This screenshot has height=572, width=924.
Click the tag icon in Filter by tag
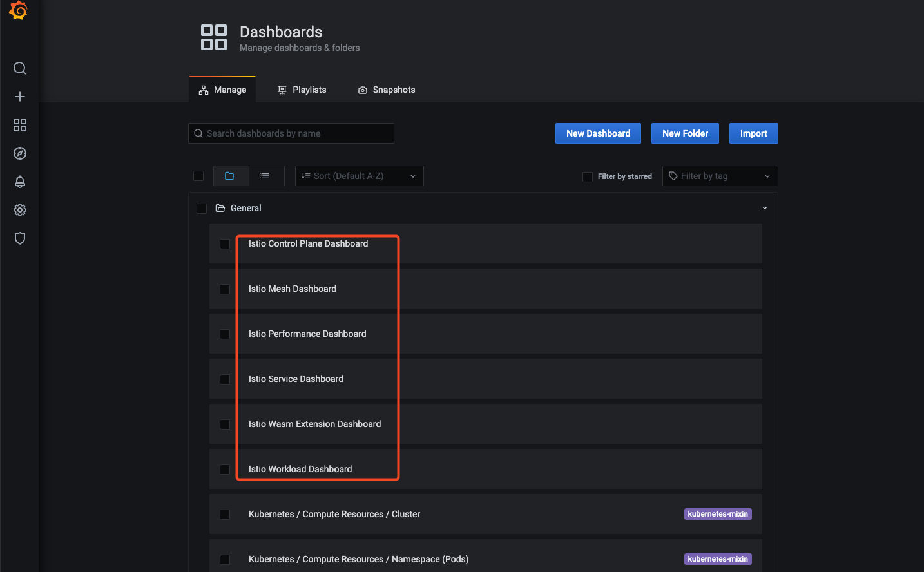[x=673, y=176]
